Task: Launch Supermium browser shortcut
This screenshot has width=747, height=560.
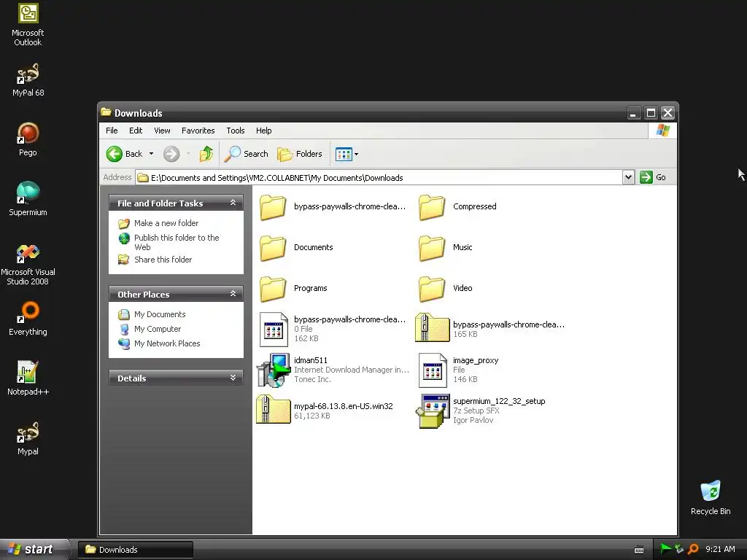Action: [28, 199]
